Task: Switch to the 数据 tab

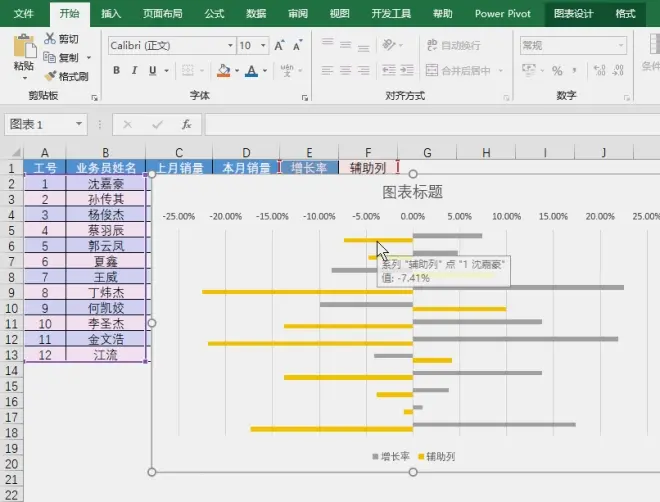Action: 256,13
